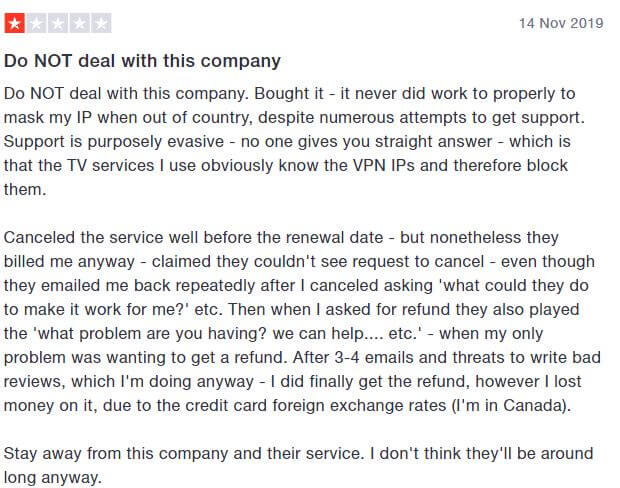This screenshot has height=488, width=620.
Task: Click the sentence 'Stay away from this company'
Action: (183, 454)
